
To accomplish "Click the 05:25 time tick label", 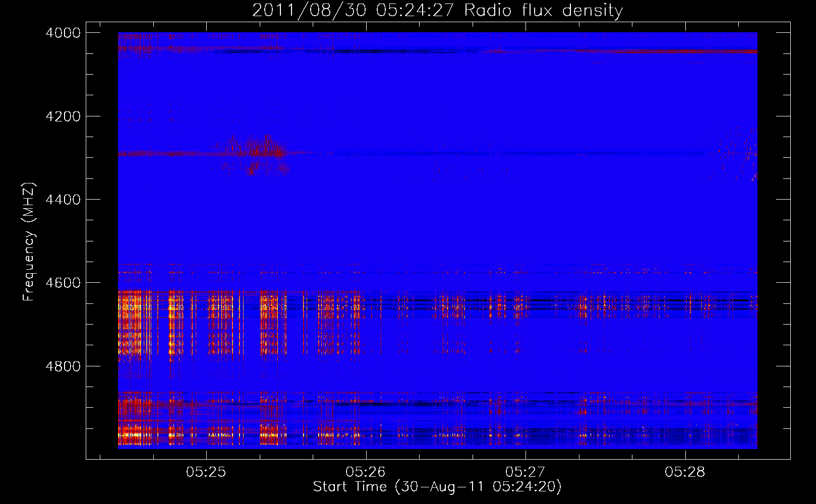I will click(206, 472).
